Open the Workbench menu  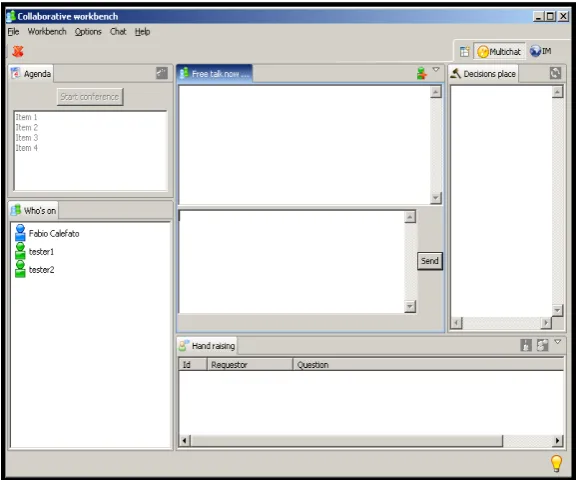point(47,32)
